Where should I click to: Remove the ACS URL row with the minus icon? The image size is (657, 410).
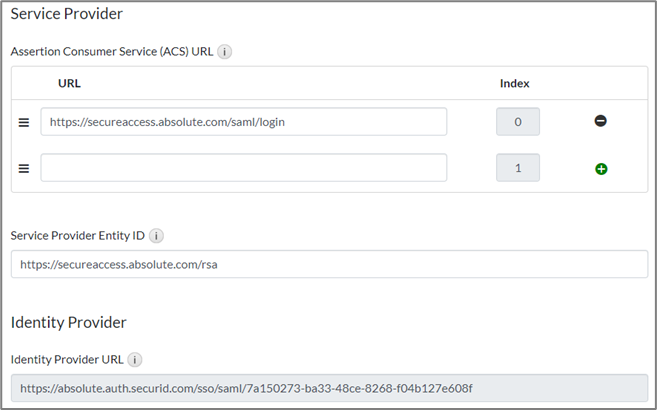[x=601, y=121]
